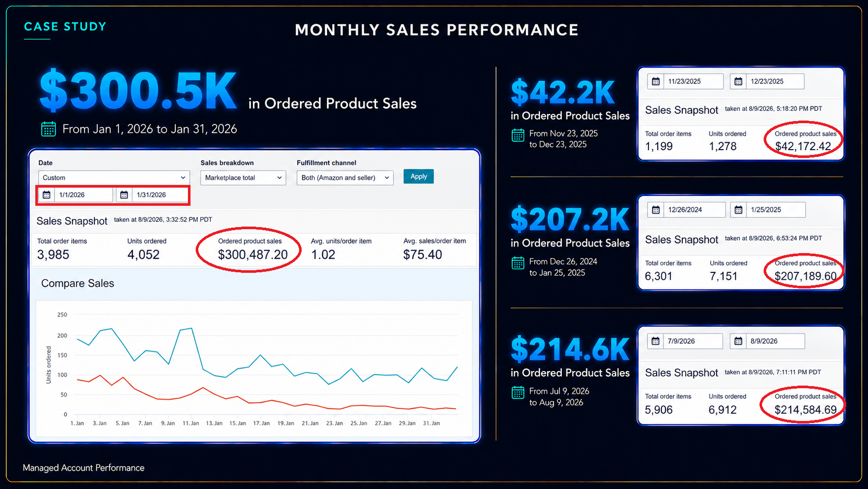Click calendar icon beside 8/9/2026 date

click(x=738, y=341)
